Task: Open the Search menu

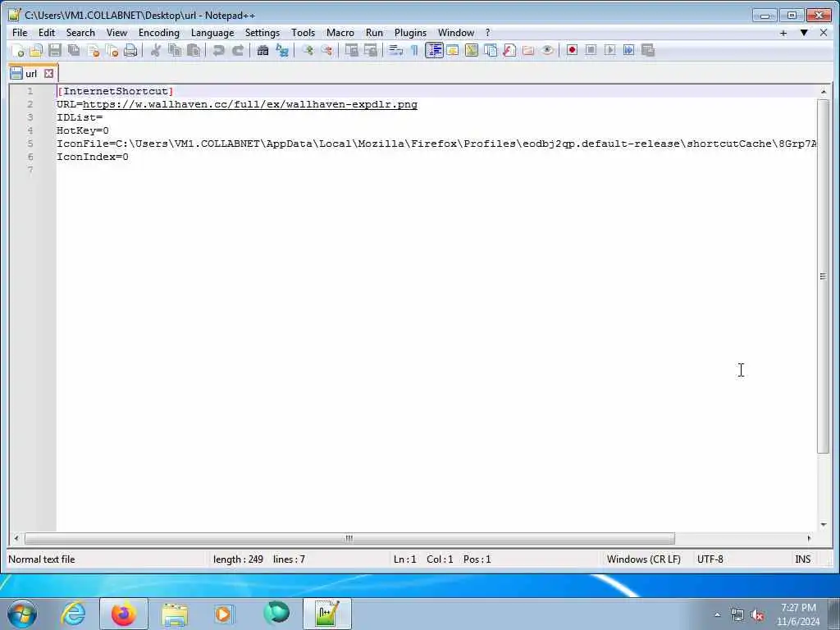Action: coord(80,33)
